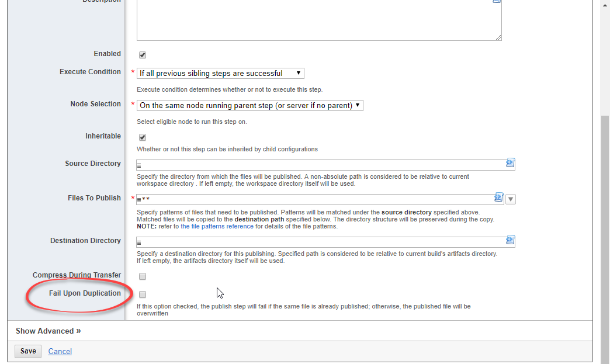Click the Source Directory label
Image resolution: width=610 pixels, height=364 pixels.
point(93,164)
